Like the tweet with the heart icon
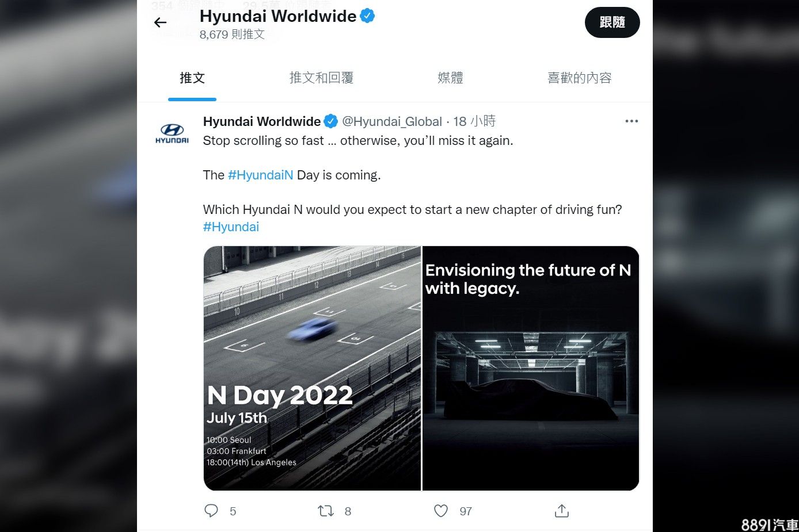Viewport: 799px width, 532px height. [441, 511]
